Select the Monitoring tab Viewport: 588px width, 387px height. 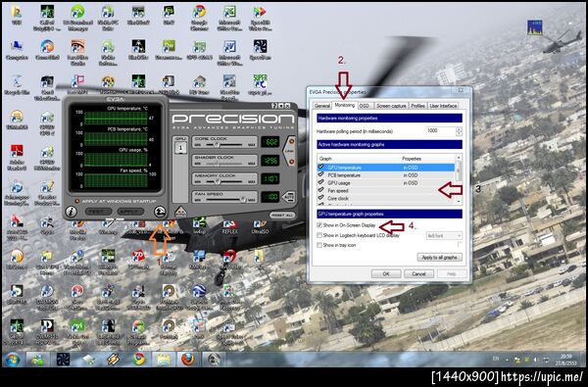(x=345, y=106)
